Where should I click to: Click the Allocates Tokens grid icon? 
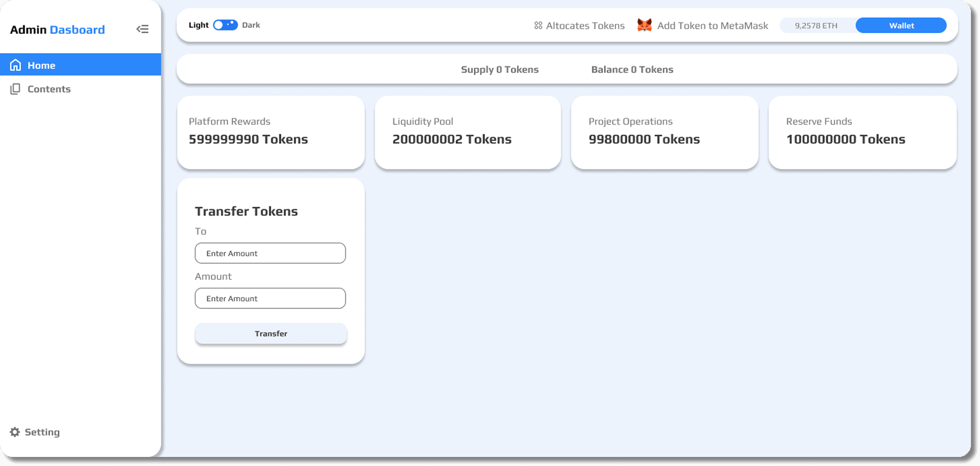point(538,26)
